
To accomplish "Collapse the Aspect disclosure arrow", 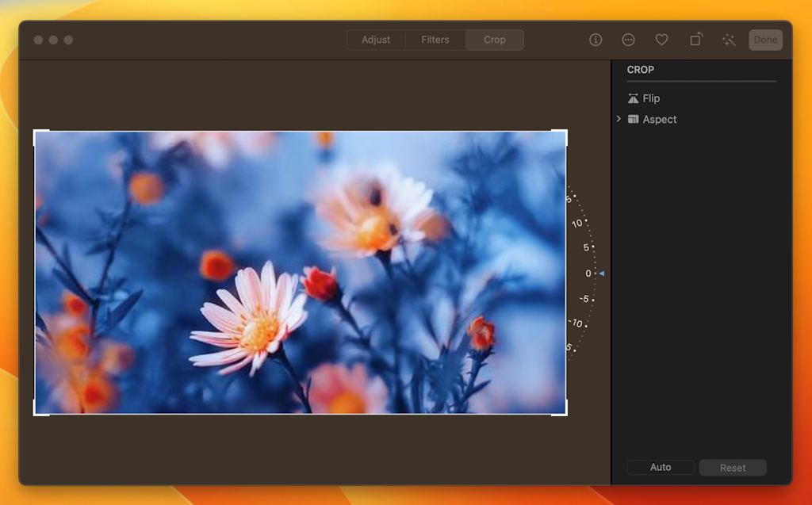I will click(619, 119).
